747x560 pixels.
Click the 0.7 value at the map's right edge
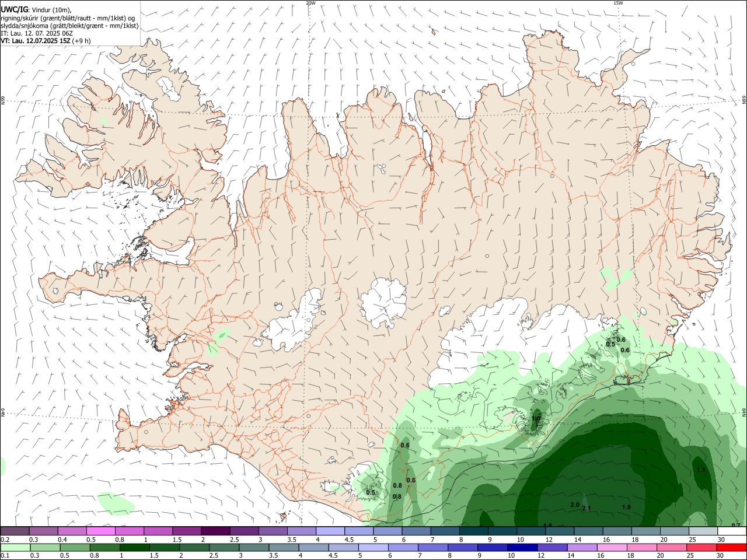[736, 525]
